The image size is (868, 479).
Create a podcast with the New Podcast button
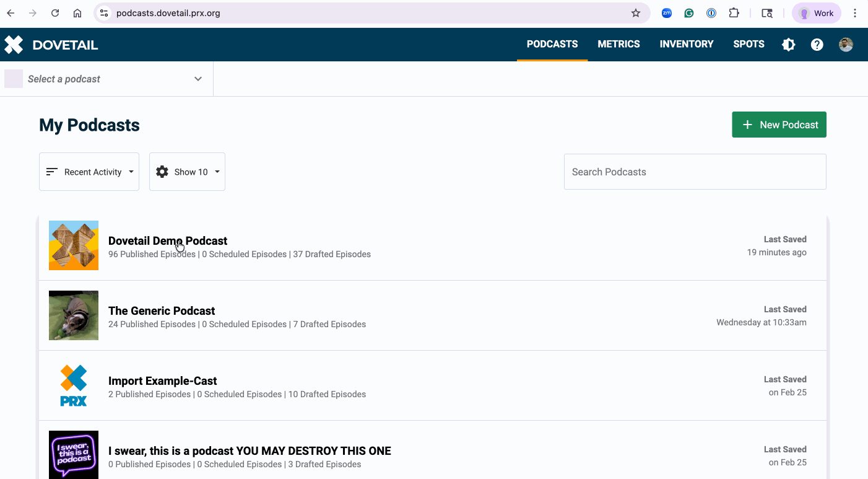pyautogui.click(x=779, y=125)
